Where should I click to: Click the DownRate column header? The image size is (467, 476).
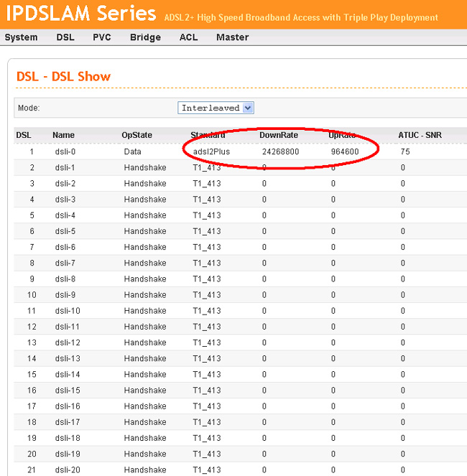(x=279, y=135)
